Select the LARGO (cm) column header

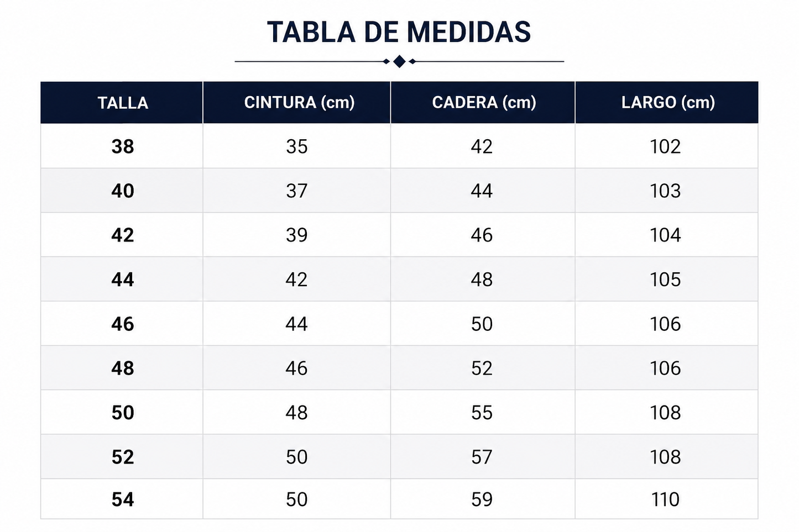point(668,102)
